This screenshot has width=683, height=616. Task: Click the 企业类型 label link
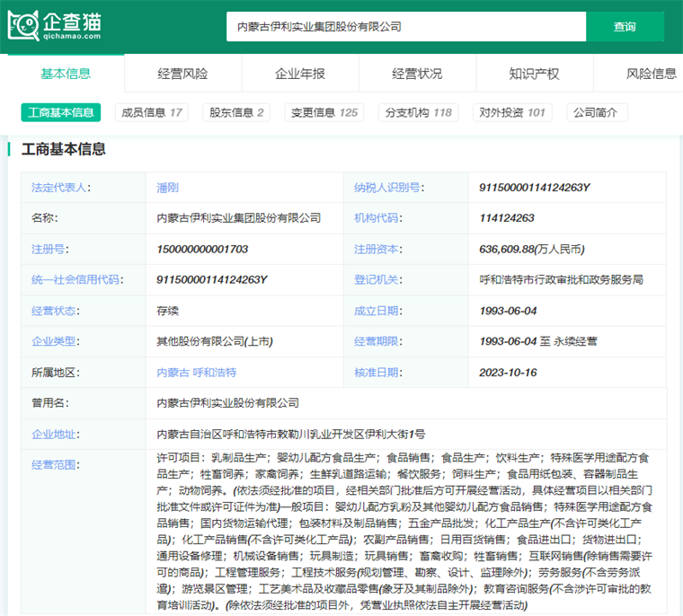54,341
